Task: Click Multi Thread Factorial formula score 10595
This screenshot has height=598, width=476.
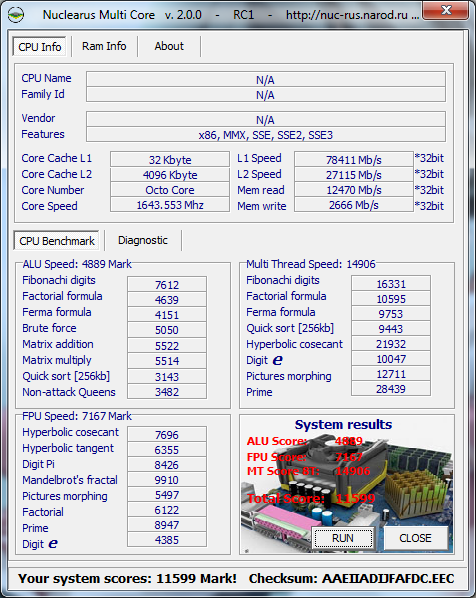Action: coord(391,299)
